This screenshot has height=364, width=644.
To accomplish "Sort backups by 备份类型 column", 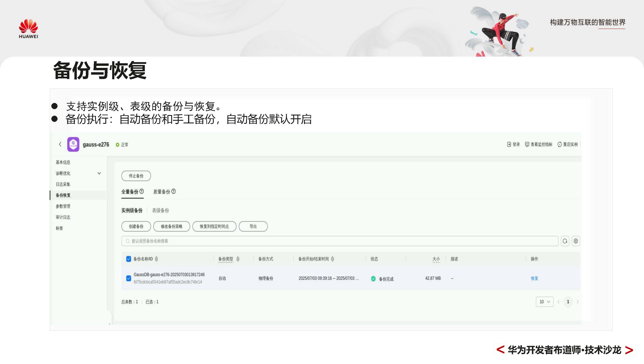I will tap(238, 259).
